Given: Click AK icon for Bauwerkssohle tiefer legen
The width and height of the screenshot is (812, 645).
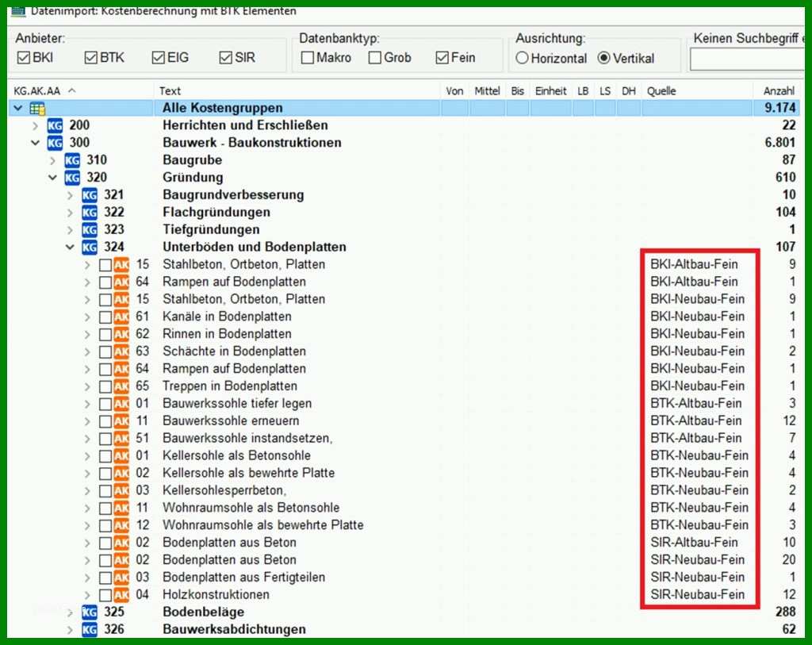Looking at the screenshot, I should 121,404.
